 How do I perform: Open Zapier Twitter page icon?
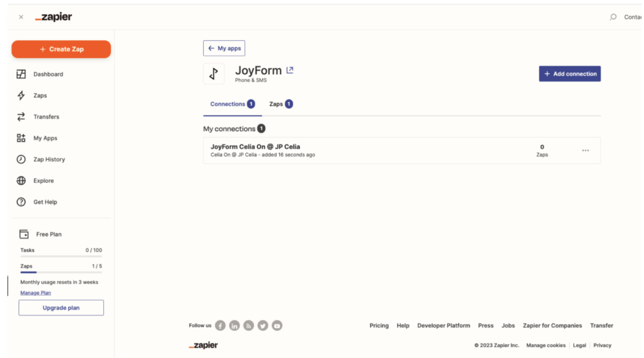click(263, 325)
